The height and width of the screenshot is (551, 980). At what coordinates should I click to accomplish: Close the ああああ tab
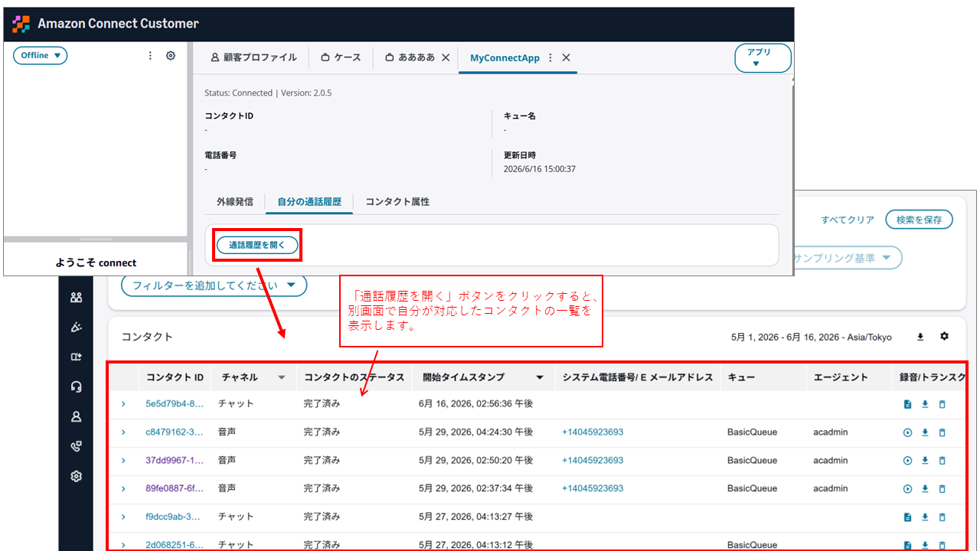point(446,57)
